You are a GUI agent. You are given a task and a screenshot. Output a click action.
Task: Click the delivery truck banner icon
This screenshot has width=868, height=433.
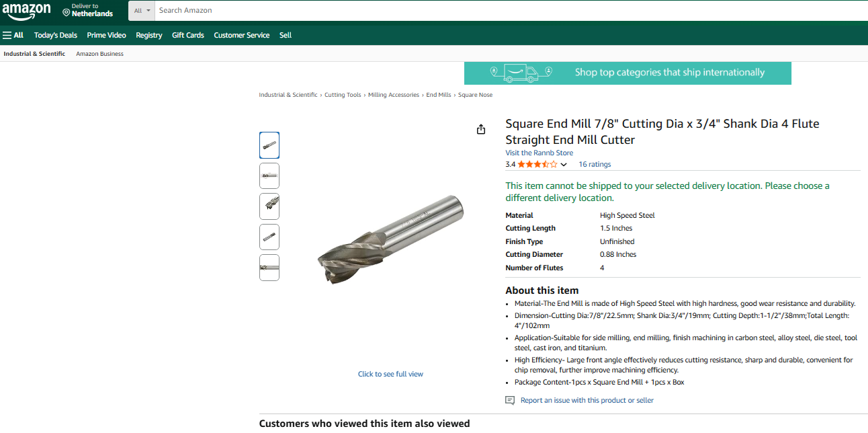pos(521,73)
